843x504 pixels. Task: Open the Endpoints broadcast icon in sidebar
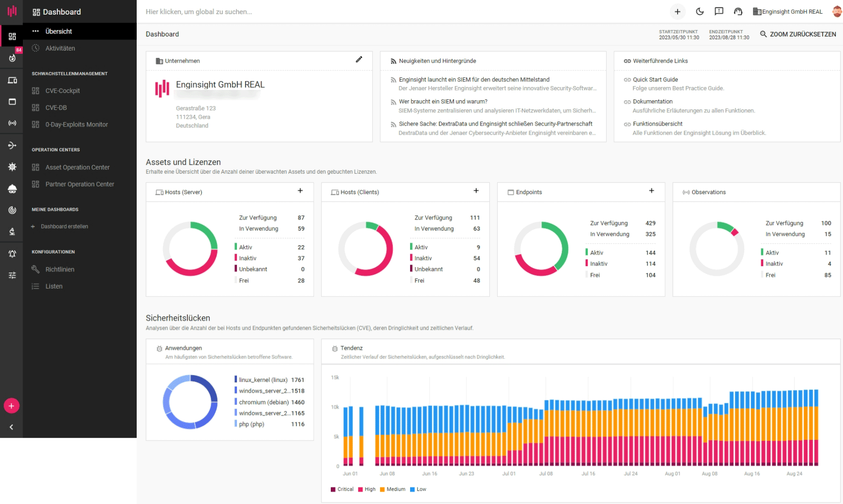click(x=12, y=123)
